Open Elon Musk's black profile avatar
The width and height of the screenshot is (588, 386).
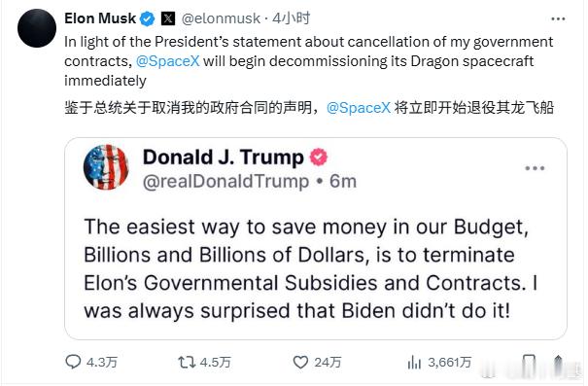point(37,28)
